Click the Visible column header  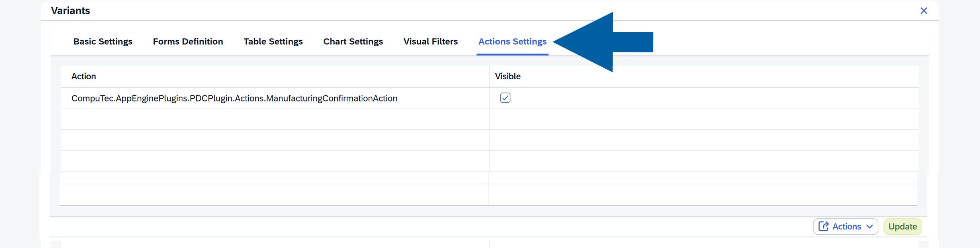507,76
